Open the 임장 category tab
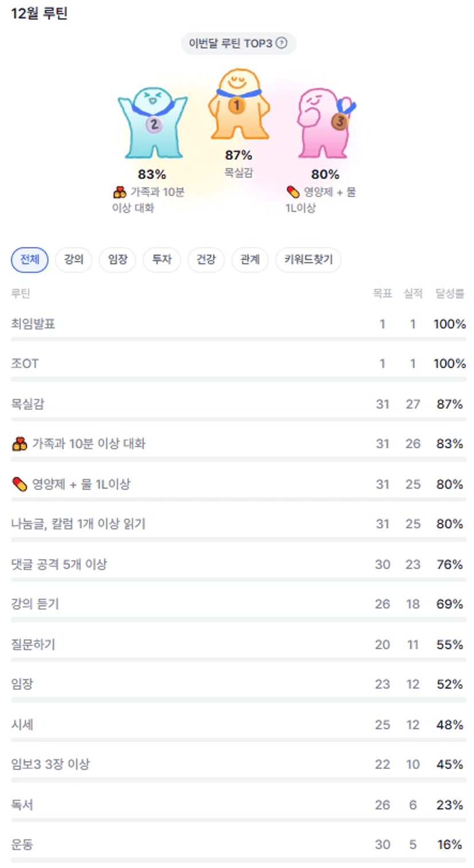 coord(118,260)
